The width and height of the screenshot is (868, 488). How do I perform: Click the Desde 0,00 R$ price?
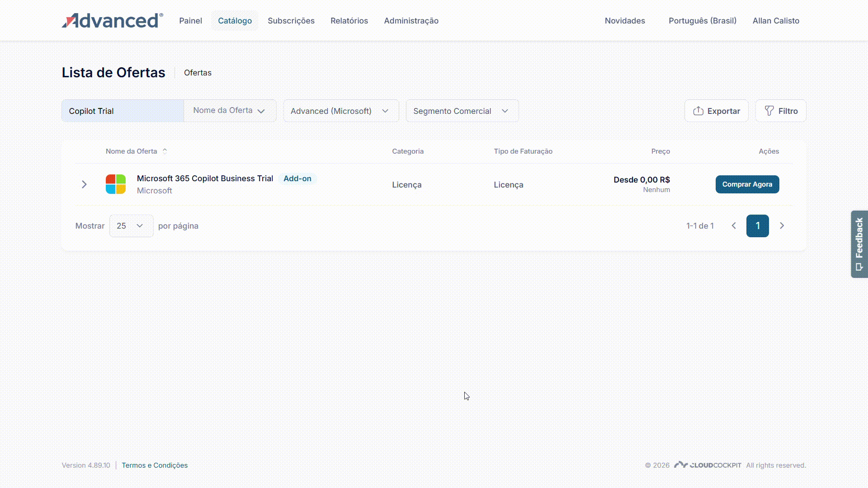coord(642,180)
